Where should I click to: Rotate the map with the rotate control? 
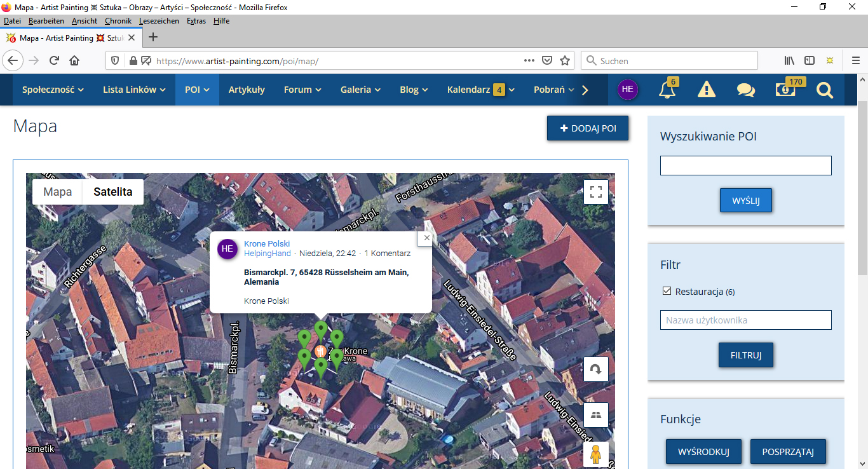(x=595, y=369)
